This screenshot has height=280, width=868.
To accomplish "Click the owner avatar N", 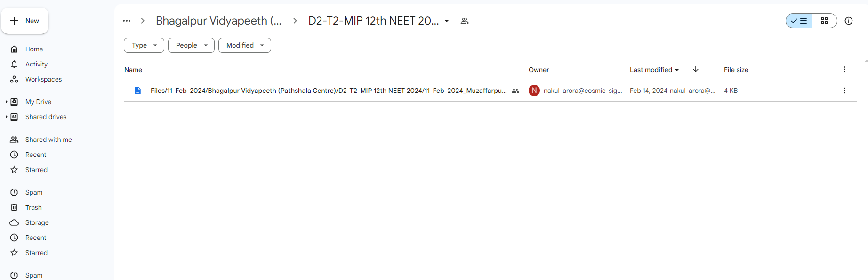I will 534,91.
